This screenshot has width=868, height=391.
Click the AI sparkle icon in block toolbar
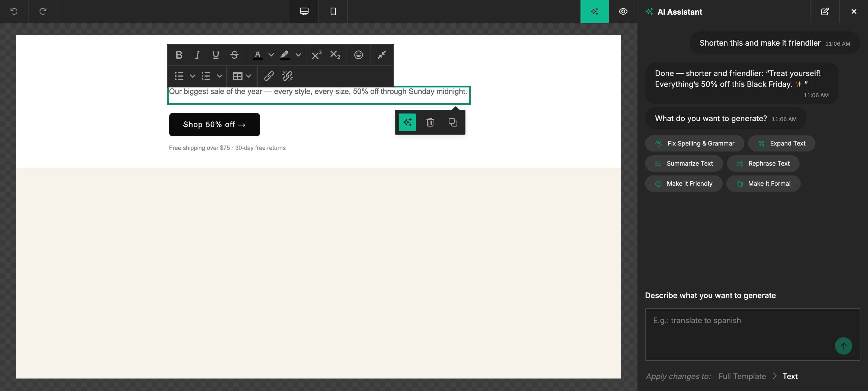(x=407, y=122)
